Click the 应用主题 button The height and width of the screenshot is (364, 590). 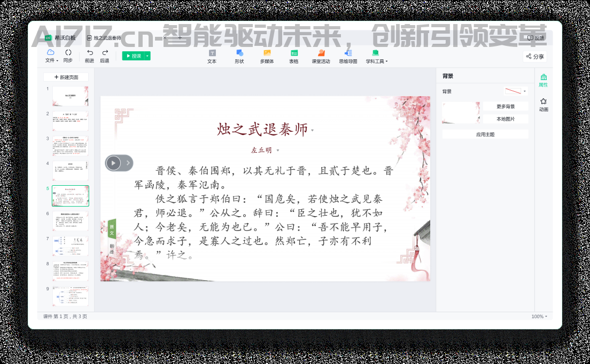tap(485, 134)
